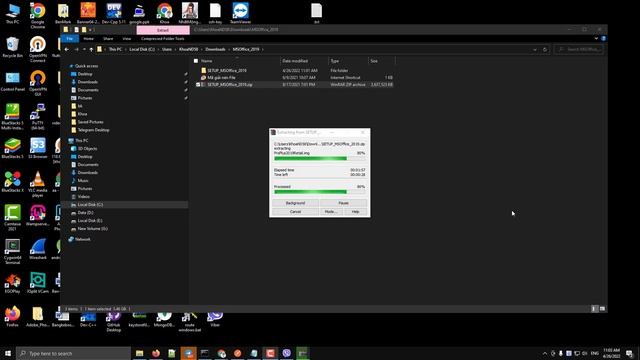Open Telegram Desktop folder in sidebar
640x360 pixels.
tap(93, 130)
